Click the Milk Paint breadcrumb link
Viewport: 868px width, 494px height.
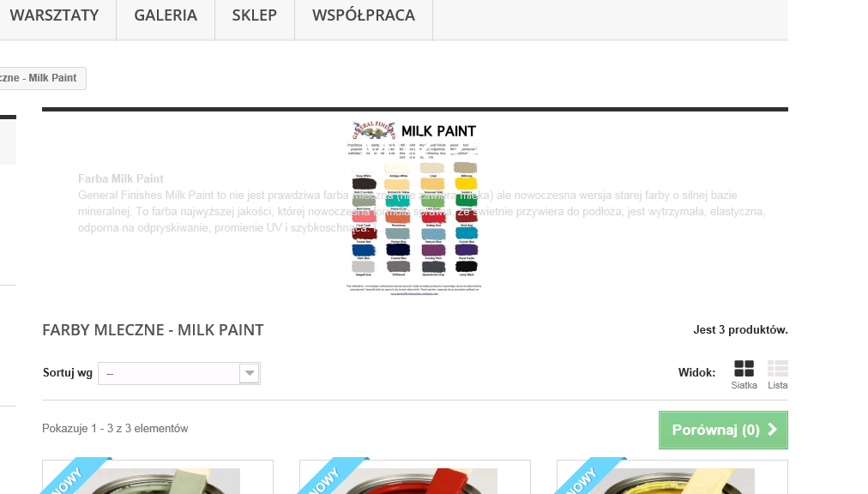[39, 78]
